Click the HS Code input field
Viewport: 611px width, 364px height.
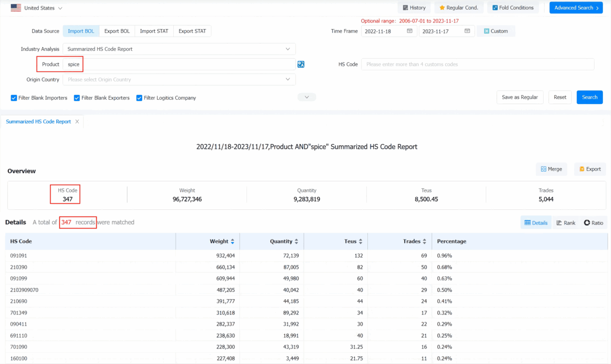(x=477, y=64)
